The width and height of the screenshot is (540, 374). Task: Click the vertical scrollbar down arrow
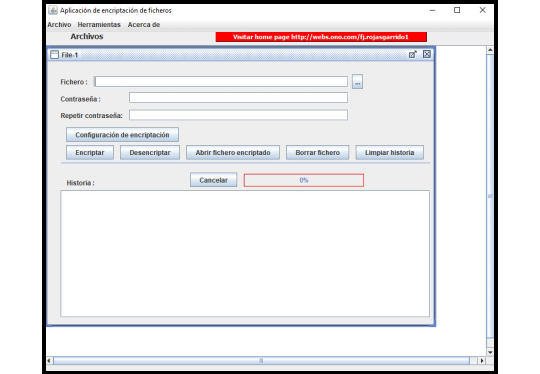point(490,352)
